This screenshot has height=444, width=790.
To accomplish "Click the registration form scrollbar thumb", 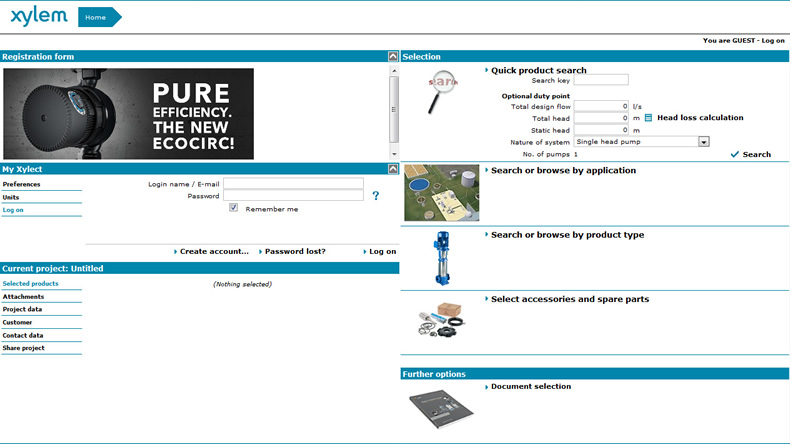I will pyautogui.click(x=394, y=109).
